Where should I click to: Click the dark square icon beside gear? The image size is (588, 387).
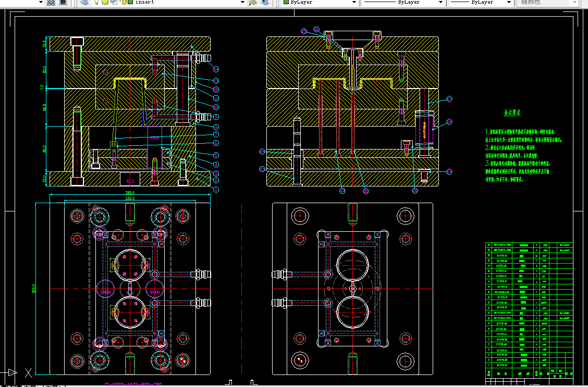click(63, 2)
